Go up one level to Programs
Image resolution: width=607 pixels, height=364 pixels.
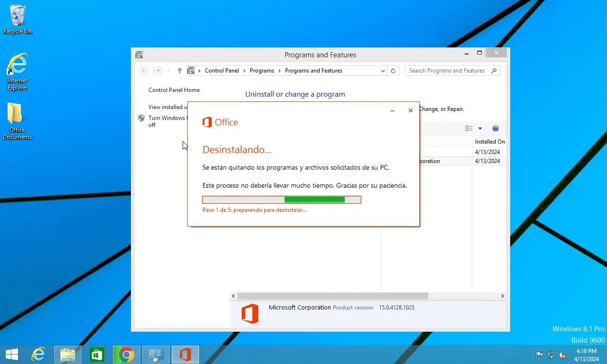point(179,71)
